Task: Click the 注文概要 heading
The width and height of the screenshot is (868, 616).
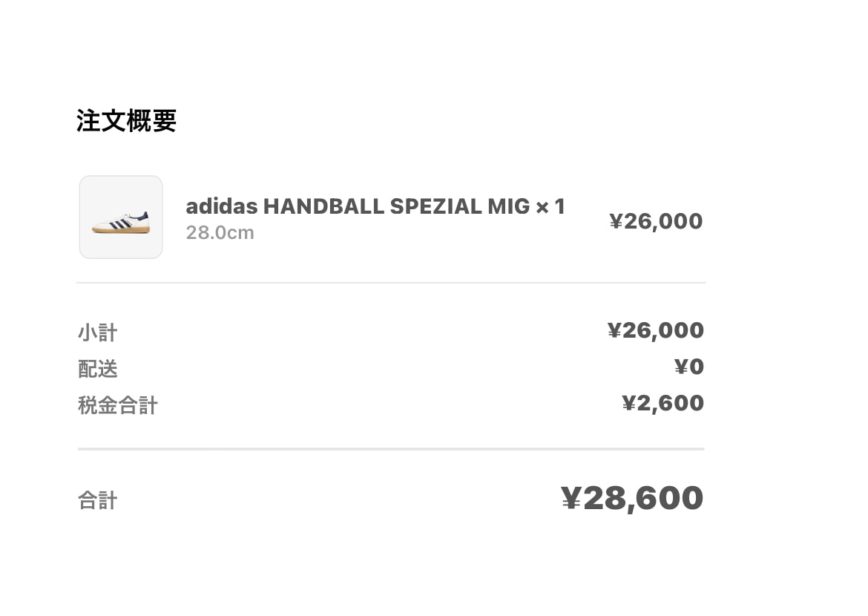Action: point(126,120)
